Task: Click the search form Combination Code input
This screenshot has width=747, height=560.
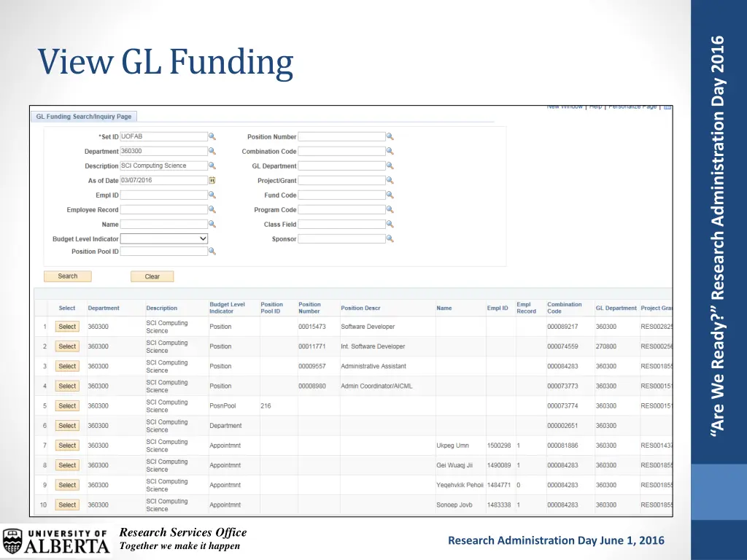Action: (341, 151)
